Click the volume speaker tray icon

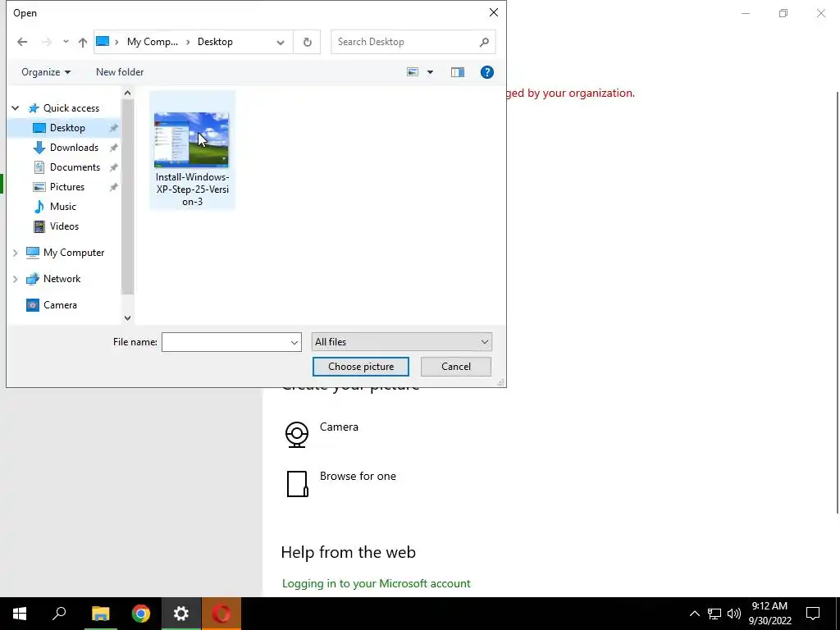click(734, 614)
